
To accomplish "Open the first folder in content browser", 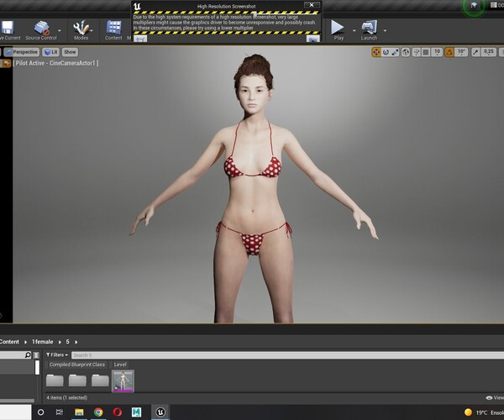I will (55, 381).
